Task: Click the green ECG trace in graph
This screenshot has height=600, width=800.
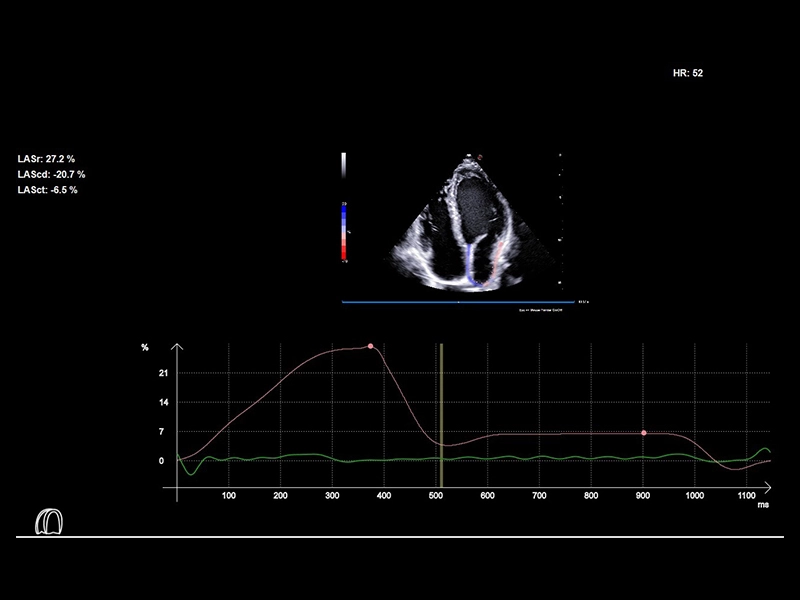Action: (473, 459)
